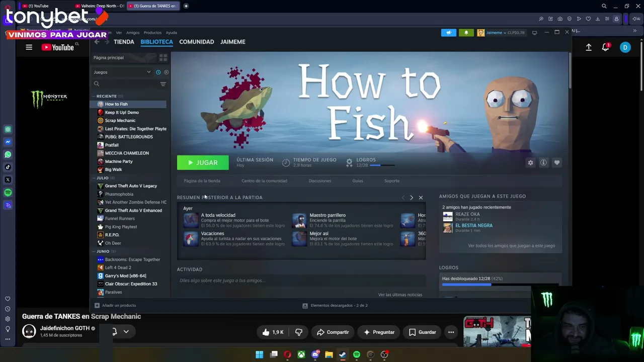Open Messenger in browser sidebar

[x=8, y=142]
